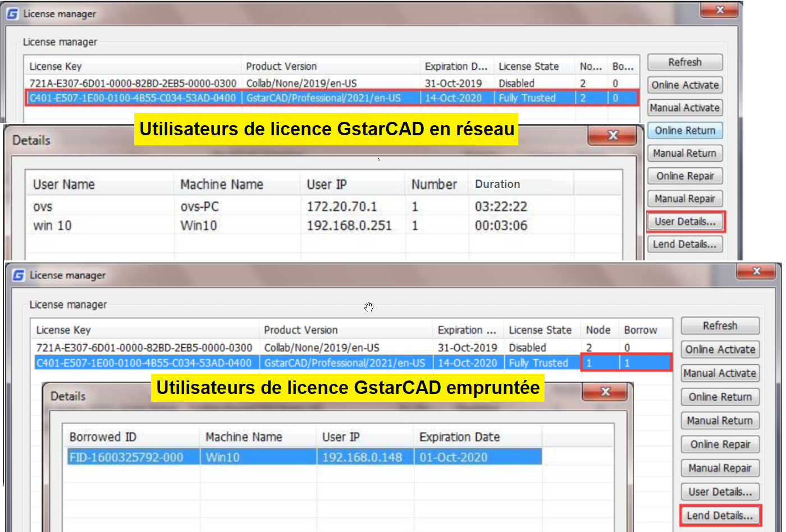This screenshot has height=532, width=786.
Task: Click Disabled state in upper window
Action: pos(517,83)
